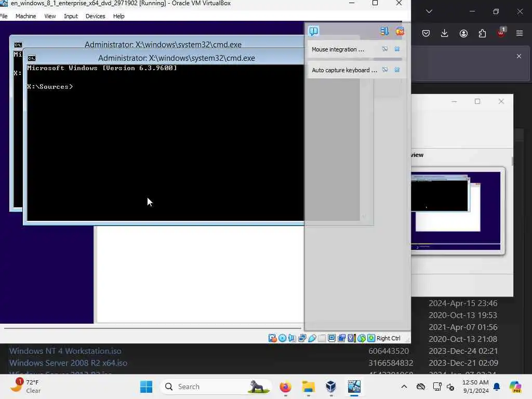Close the Firefox notification bar with X
532x399 pixels.
[519, 56]
